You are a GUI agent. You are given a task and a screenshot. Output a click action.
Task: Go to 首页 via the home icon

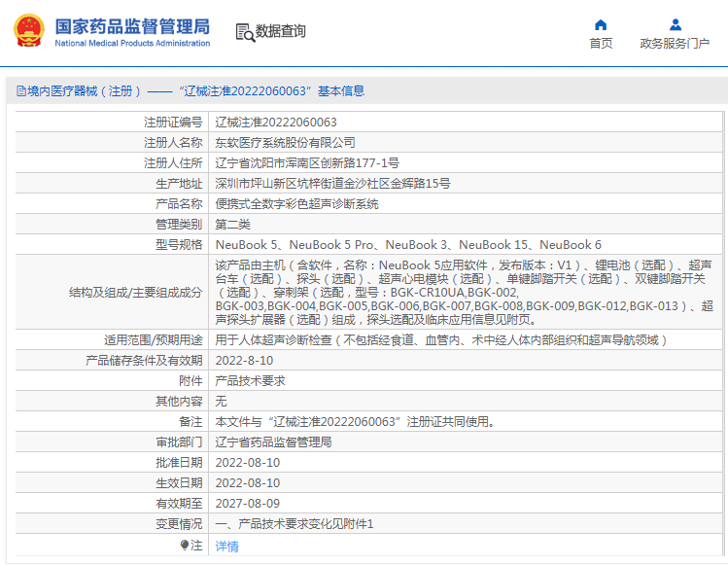[601, 24]
